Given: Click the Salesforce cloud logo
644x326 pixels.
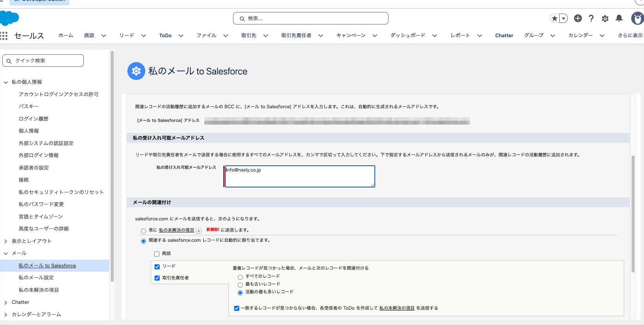Looking at the screenshot, I should (x=9, y=18).
